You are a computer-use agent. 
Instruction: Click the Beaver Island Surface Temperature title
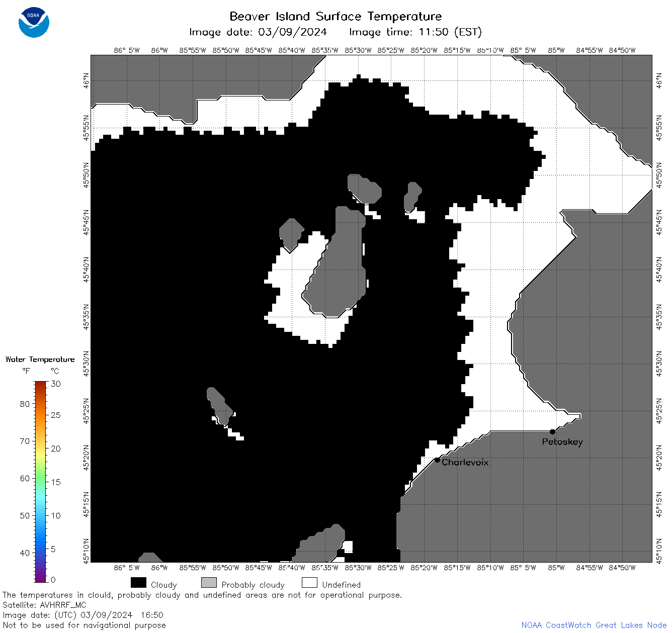pyautogui.click(x=335, y=16)
